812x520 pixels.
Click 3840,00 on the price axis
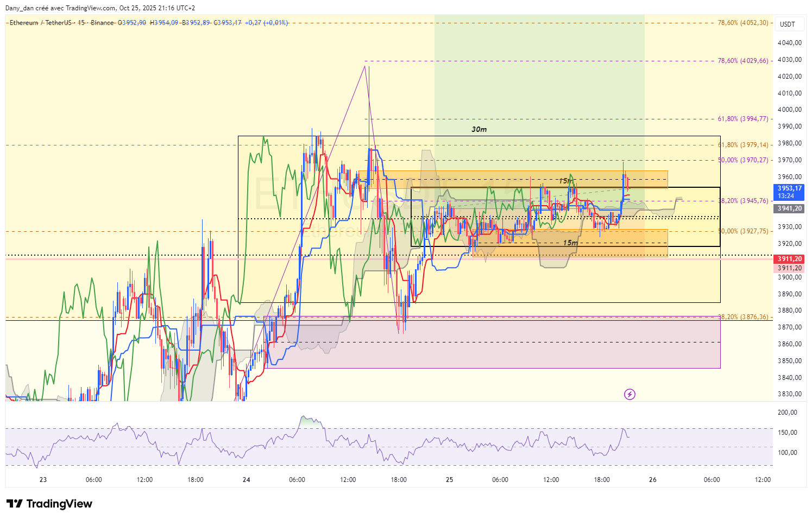click(x=790, y=378)
